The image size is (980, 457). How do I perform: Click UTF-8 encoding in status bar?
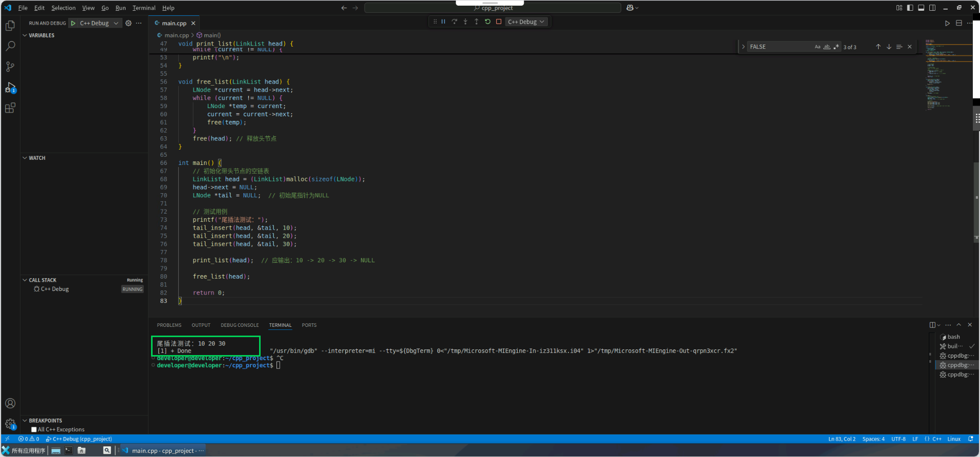pyautogui.click(x=898, y=439)
